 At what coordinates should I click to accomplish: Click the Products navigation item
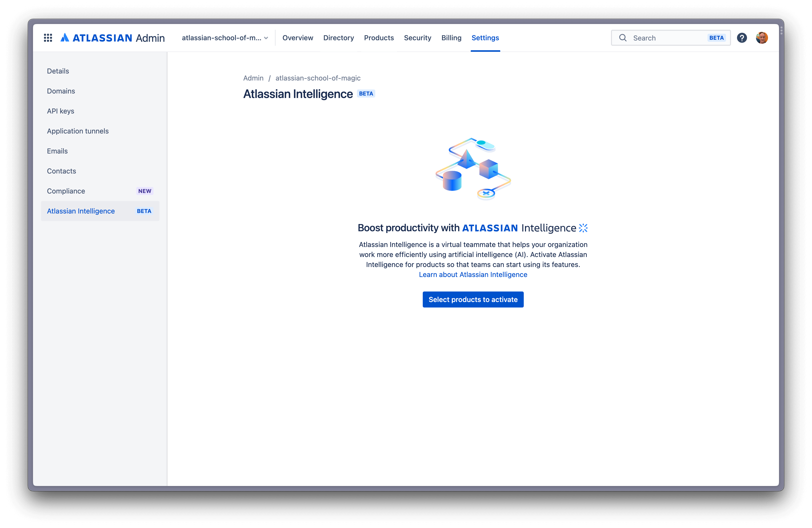pyautogui.click(x=379, y=37)
